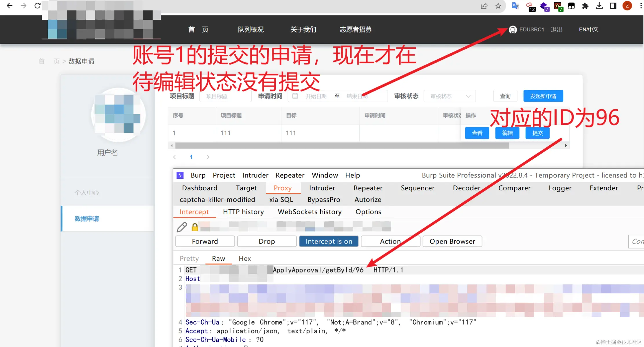Open the Google Translate extension icon
The width and height of the screenshot is (644, 347).
(x=515, y=6)
